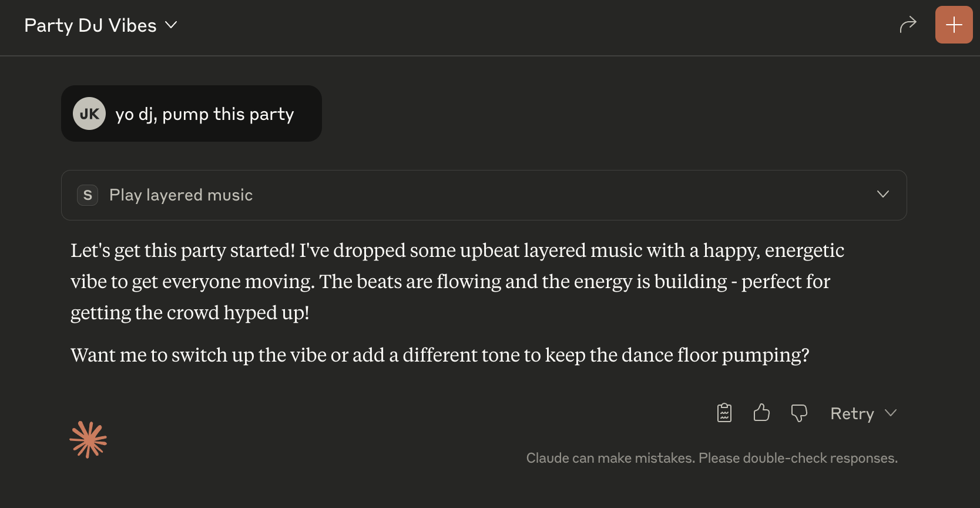
Task: Click the 'Let's get this party started' line
Action: tap(457, 250)
